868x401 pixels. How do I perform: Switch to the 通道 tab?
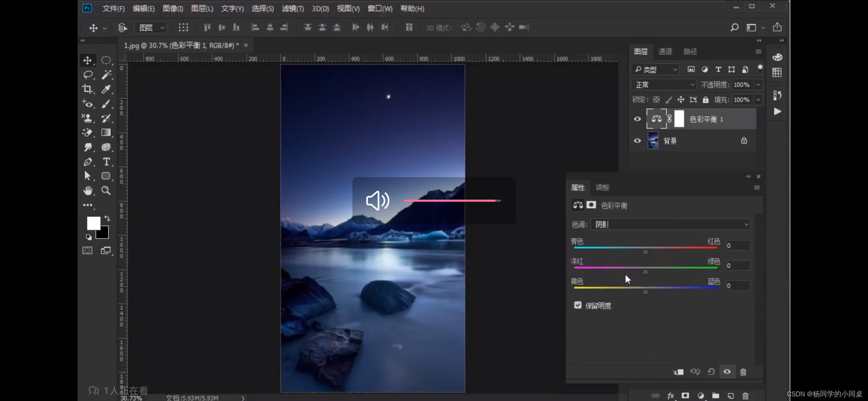pos(665,51)
